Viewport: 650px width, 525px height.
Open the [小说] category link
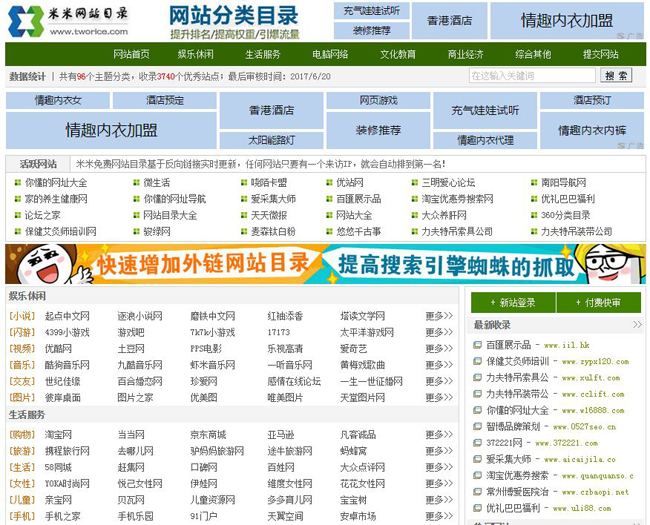(22, 316)
